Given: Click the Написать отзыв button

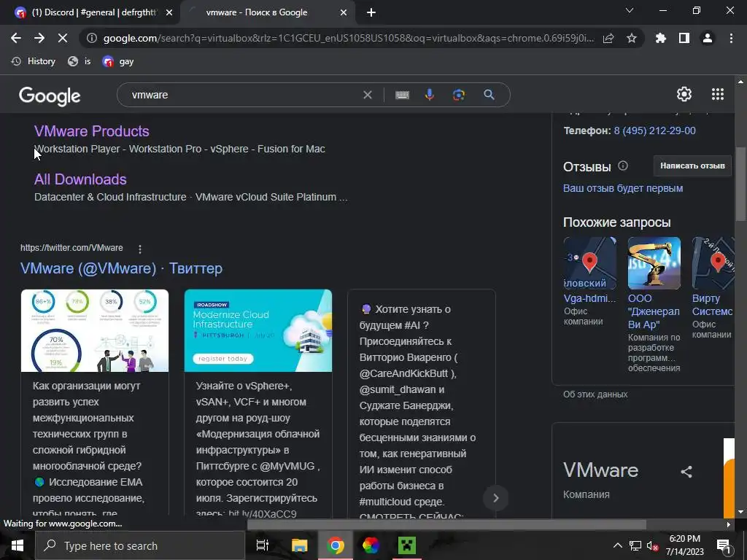Looking at the screenshot, I should point(692,166).
